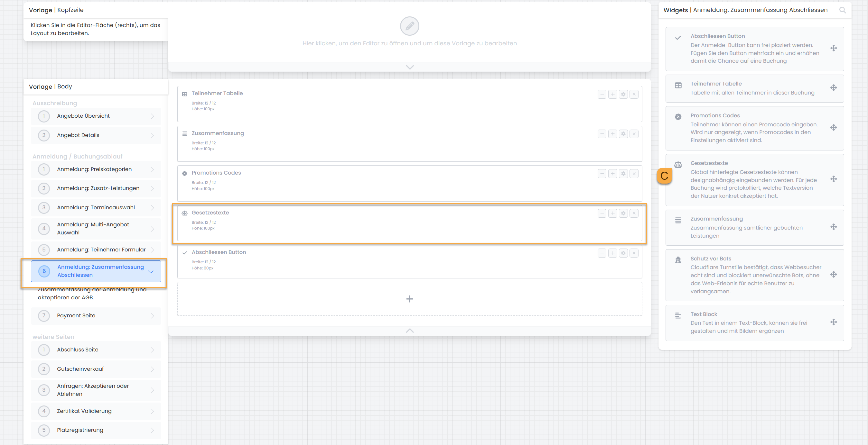Click move handle of Promotions Codes widget

point(833,128)
